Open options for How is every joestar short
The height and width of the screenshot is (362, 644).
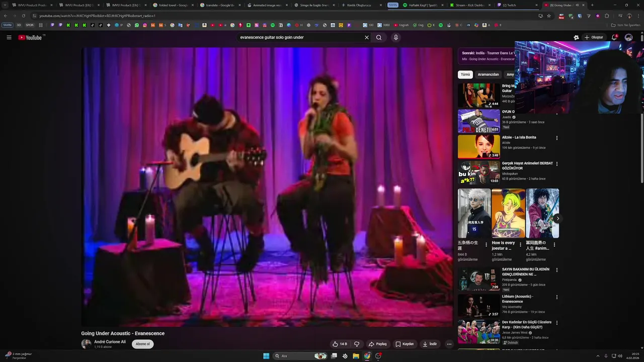click(520, 245)
